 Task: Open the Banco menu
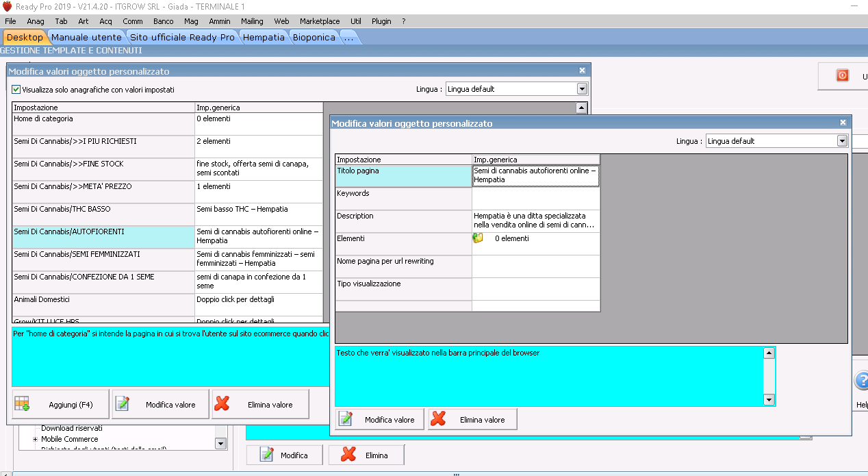[164, 21]
